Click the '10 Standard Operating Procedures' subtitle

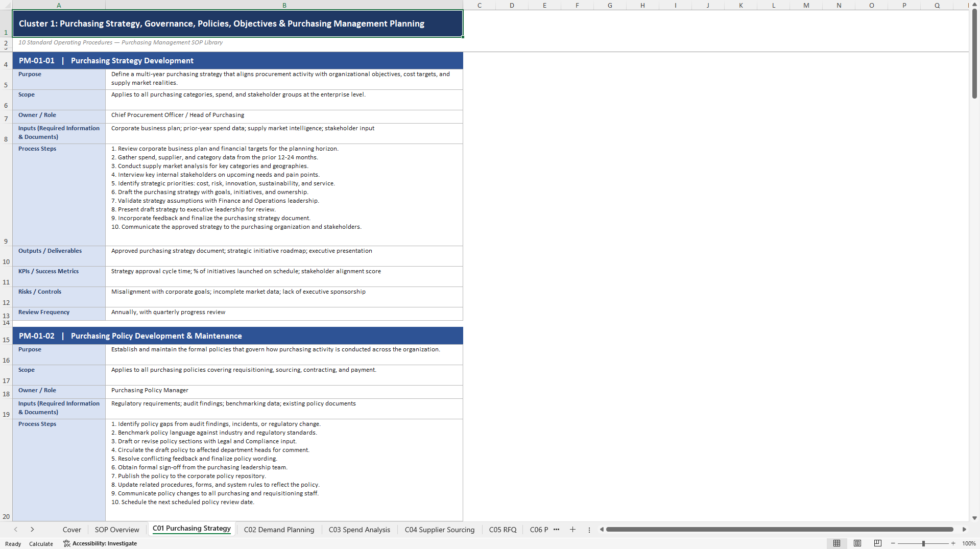(121, 42)
